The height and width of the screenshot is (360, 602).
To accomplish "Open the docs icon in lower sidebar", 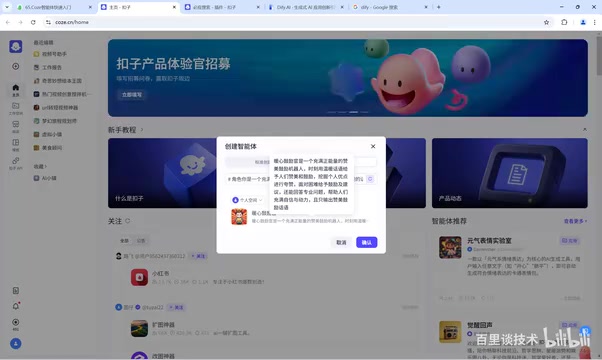I will tap(16, 291).
